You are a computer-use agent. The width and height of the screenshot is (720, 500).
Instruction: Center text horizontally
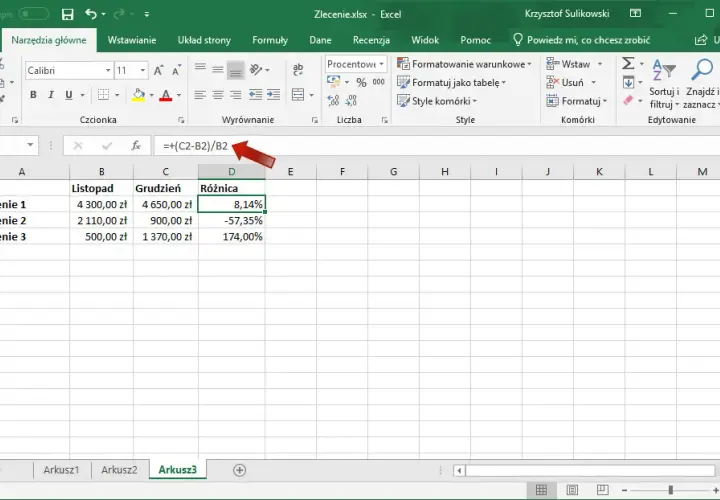[218, 95]
